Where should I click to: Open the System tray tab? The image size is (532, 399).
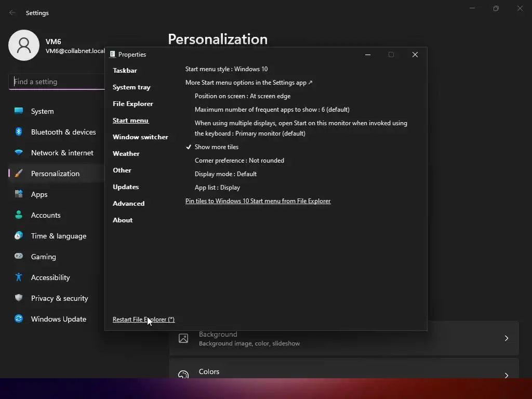[x=131, y=87]
